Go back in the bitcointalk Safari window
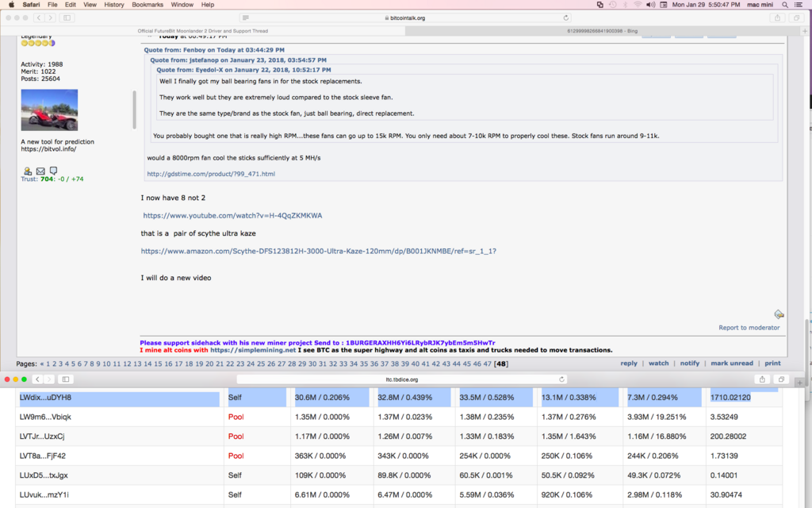This screenshot has height=508, width=812. point(38,17)
